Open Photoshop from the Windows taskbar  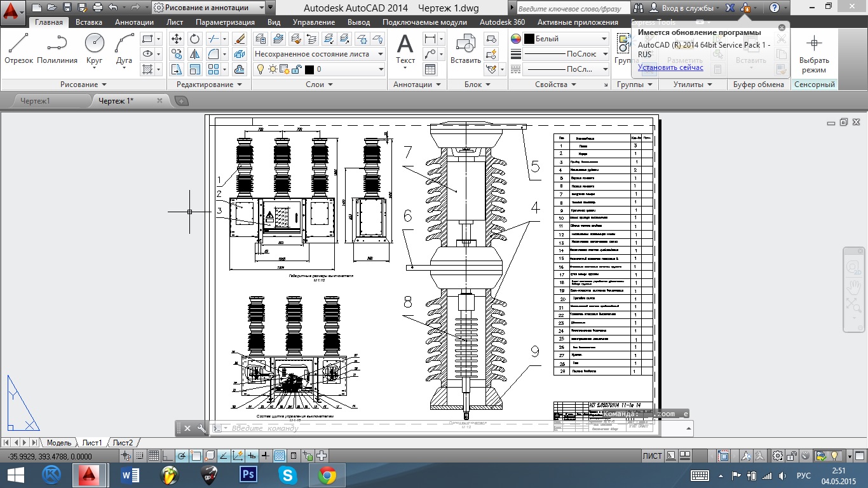pyautogui.click(x=248, y=475)
